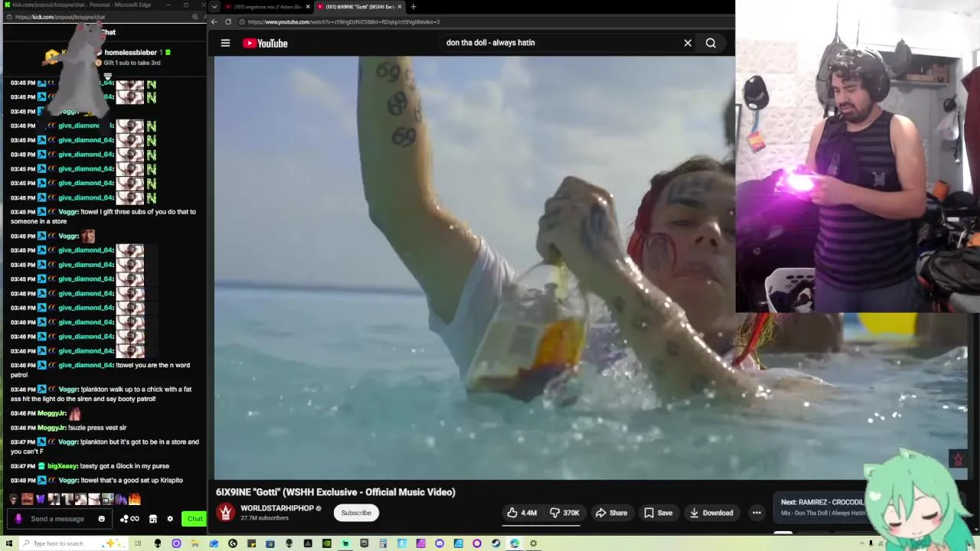The width and height of the screenshot is (980, 551).
Task: Click the YouTube logo
Action: click(265, 43)
